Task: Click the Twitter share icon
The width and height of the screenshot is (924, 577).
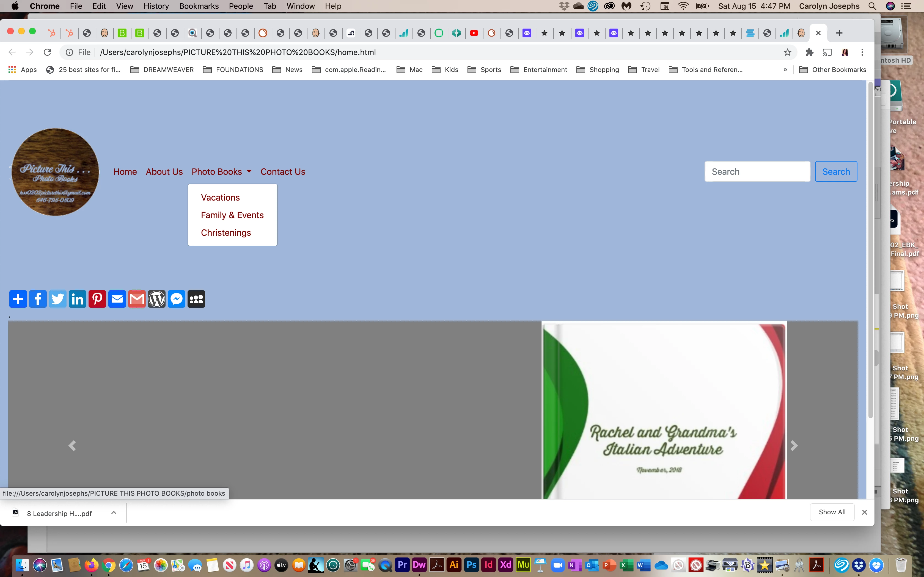Action: click(x=58, y=299)
